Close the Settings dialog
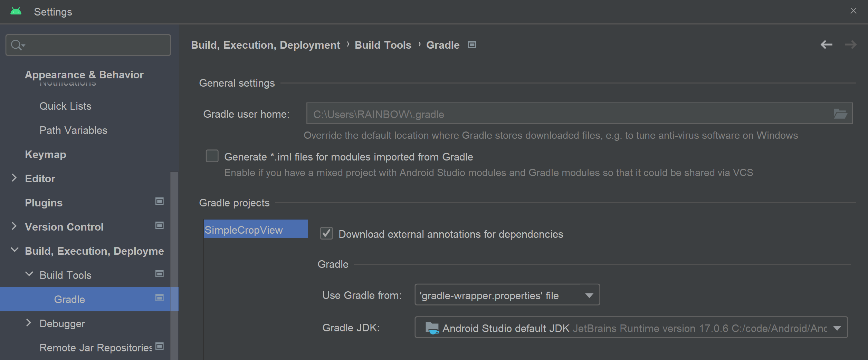 pos(853,11)
